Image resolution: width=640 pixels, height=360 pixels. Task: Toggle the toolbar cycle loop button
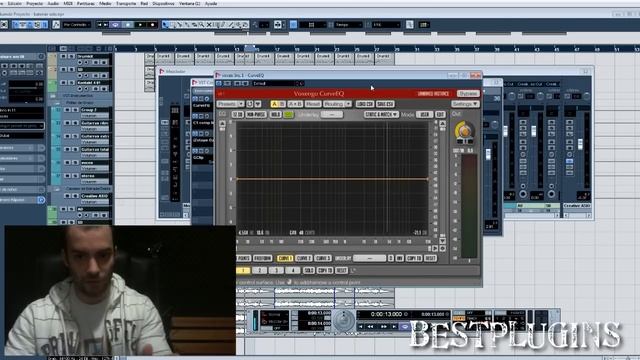click(116, 25)
